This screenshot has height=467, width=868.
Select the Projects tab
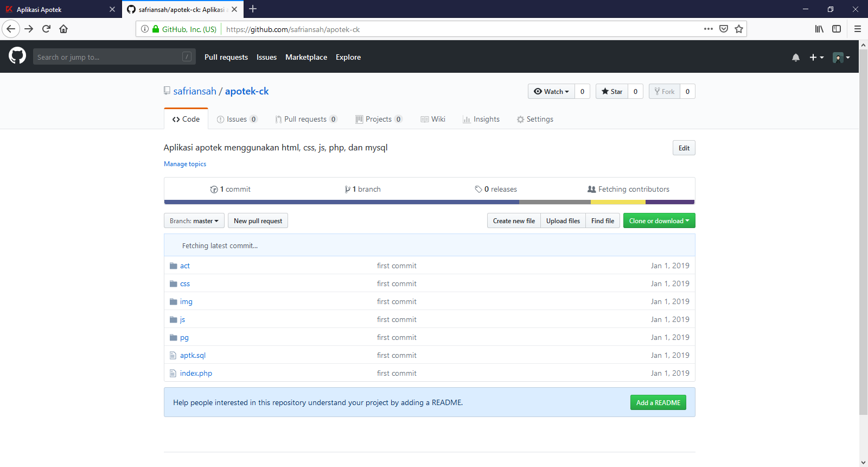tap(379, 119)
